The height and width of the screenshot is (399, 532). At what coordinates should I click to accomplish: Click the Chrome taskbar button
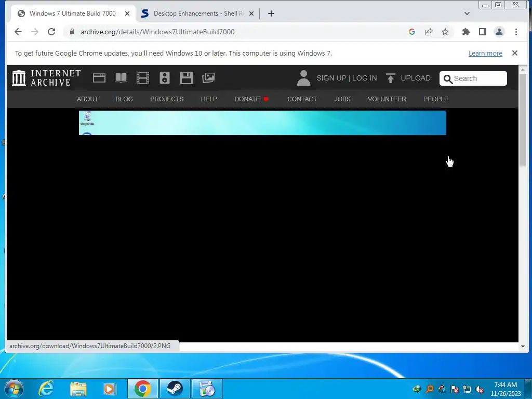(143, 389)
